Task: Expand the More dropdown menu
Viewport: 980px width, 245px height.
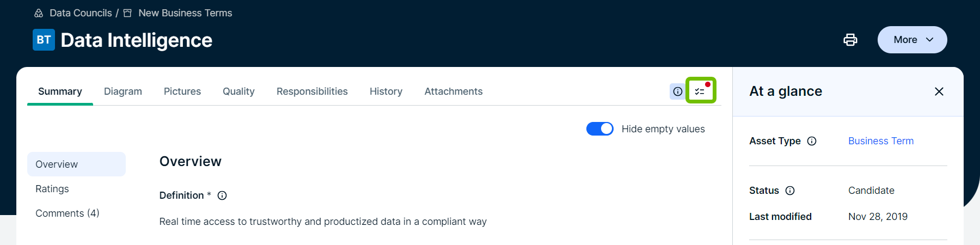Action: (912, 40)
